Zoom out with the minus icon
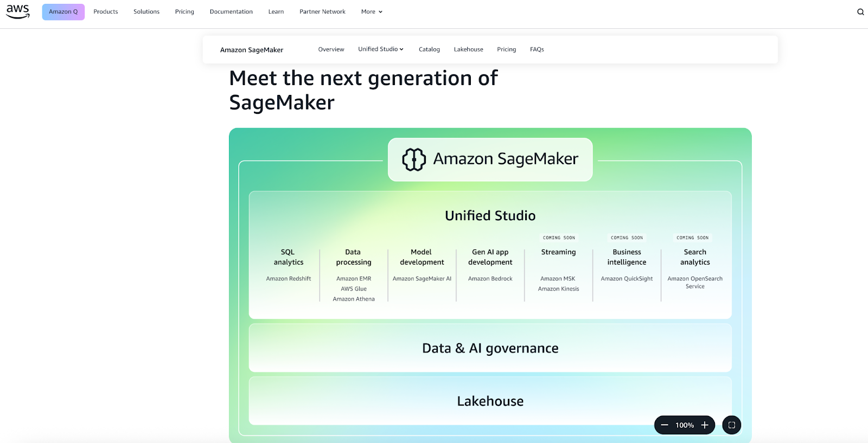The width and height of the screenshot is (868, 443). click(x=665, y=425)
